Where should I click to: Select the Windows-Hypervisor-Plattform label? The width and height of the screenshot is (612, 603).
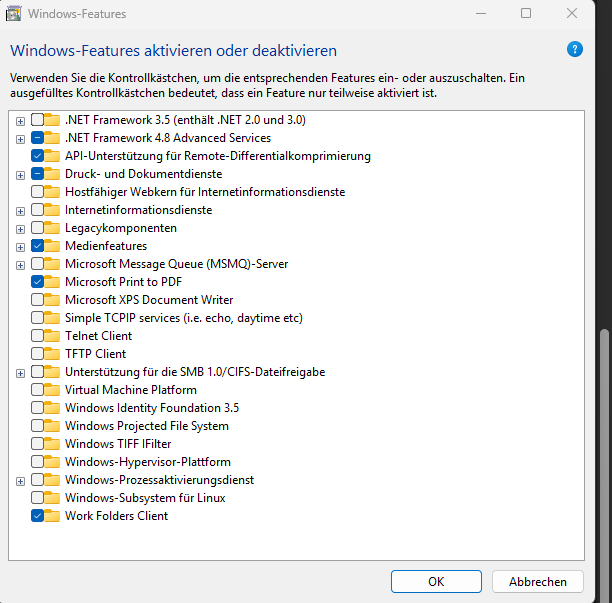[x=148, y=462]
